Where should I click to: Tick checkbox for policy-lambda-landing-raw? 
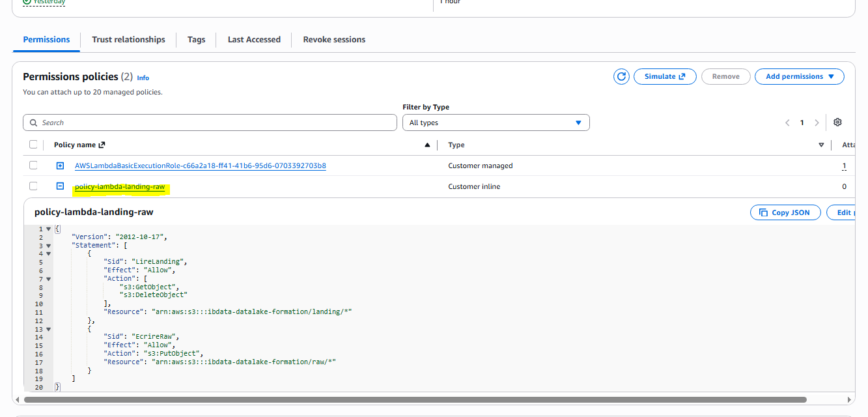point(33,186)
